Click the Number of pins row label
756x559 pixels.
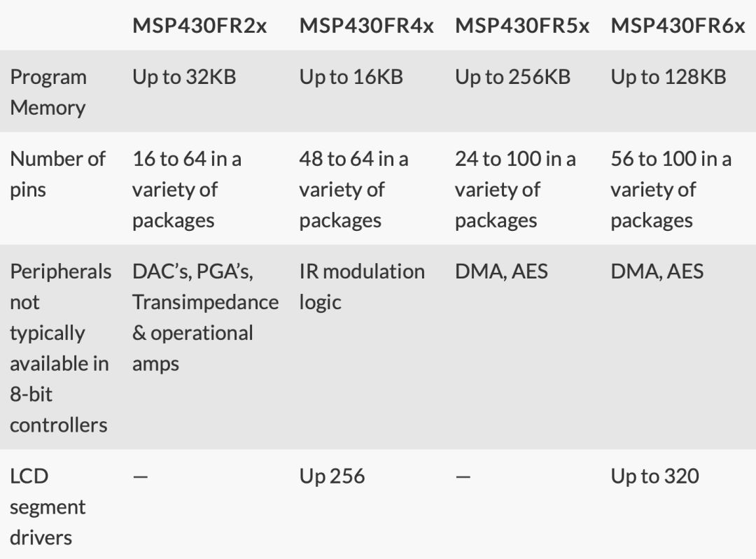pyautogui.click(x=57, y=174)
